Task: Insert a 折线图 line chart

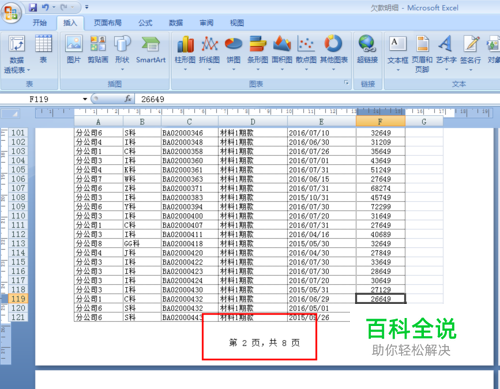Action: 209,53
